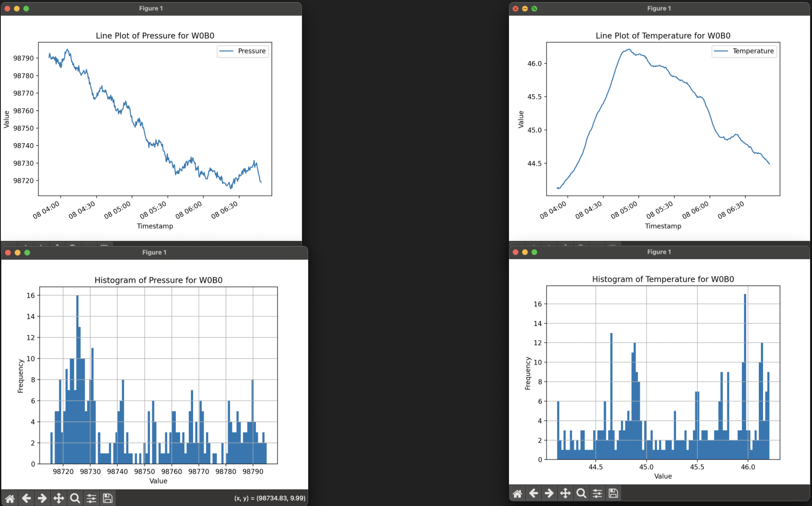Minimize the Pressure histogram window
The width and height of the screenshot is (812, 506).
pyautogui.click(x=18, y=253)
